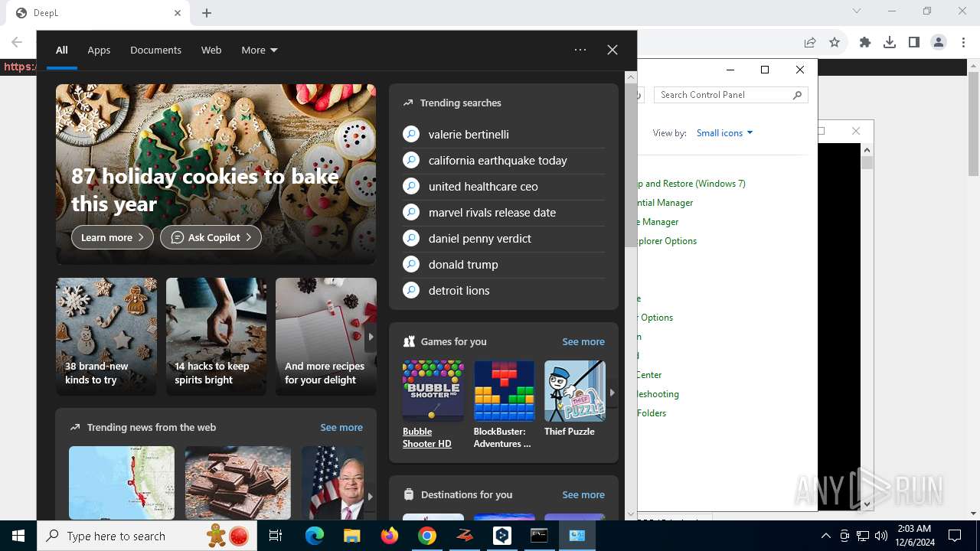
Task: Click the Control Panel search magnifier
Action: [x=797, y=95]
